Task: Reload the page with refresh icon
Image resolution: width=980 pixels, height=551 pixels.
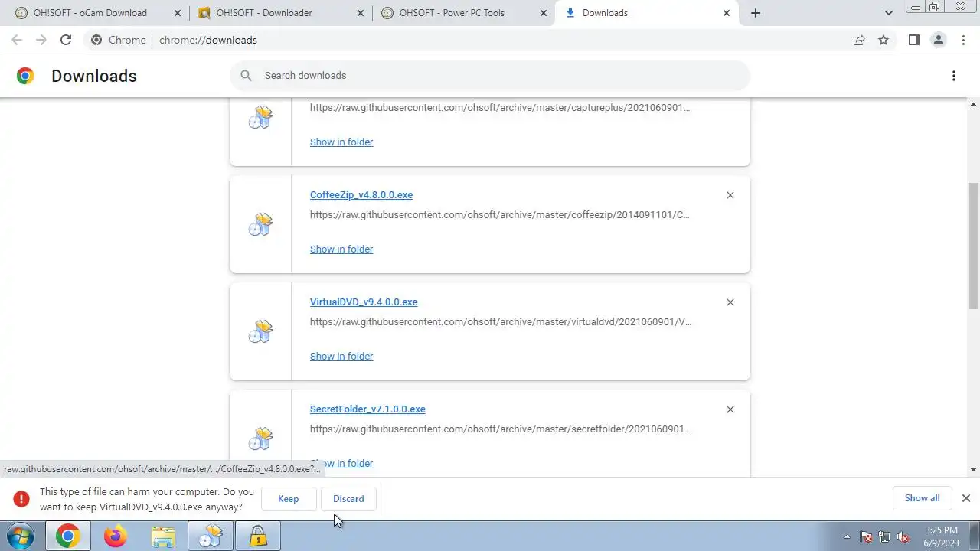Action: (x=66, y=40)
